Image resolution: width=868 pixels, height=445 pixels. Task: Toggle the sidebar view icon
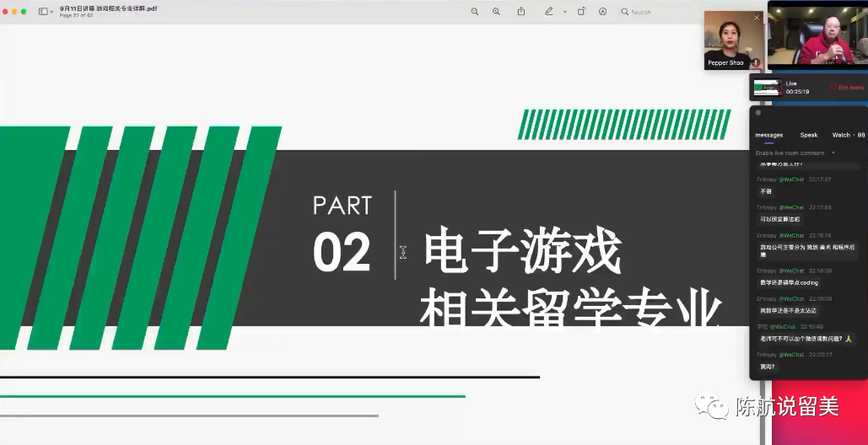point(43,12)
